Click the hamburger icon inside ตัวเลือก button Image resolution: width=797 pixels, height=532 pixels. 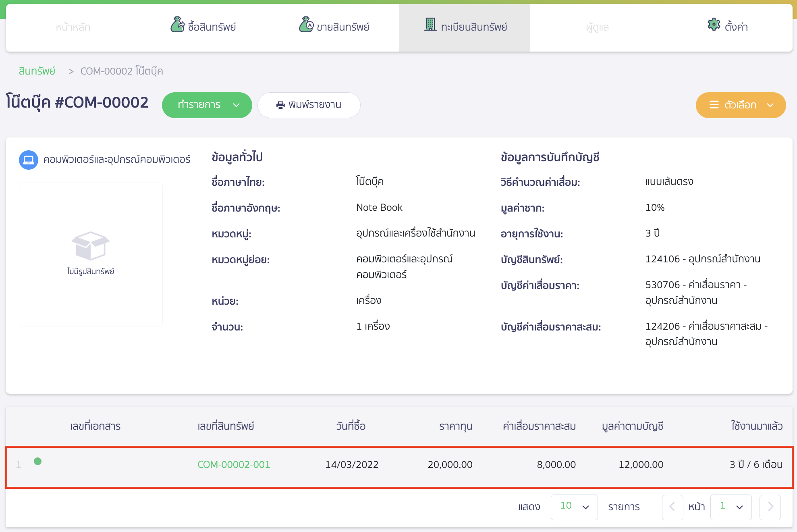714,105
